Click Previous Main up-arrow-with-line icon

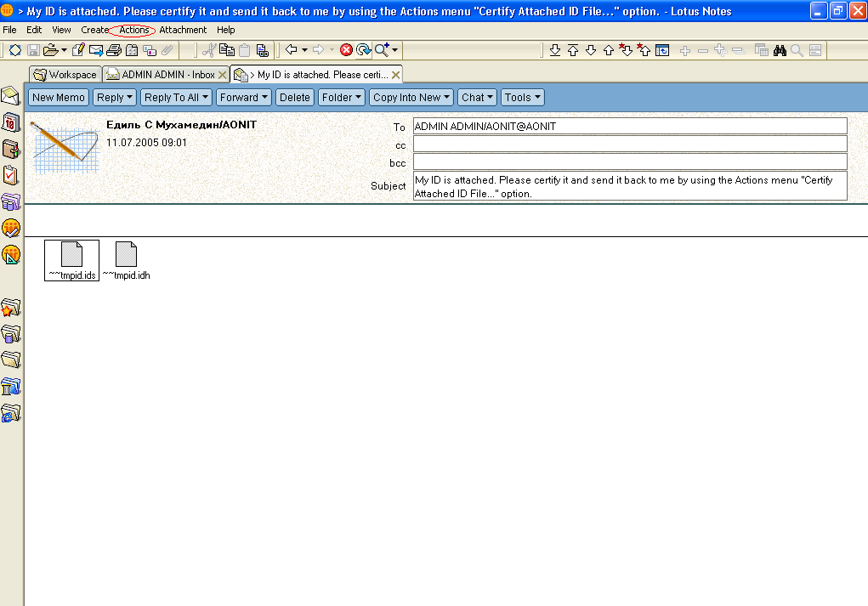point(573,50)
